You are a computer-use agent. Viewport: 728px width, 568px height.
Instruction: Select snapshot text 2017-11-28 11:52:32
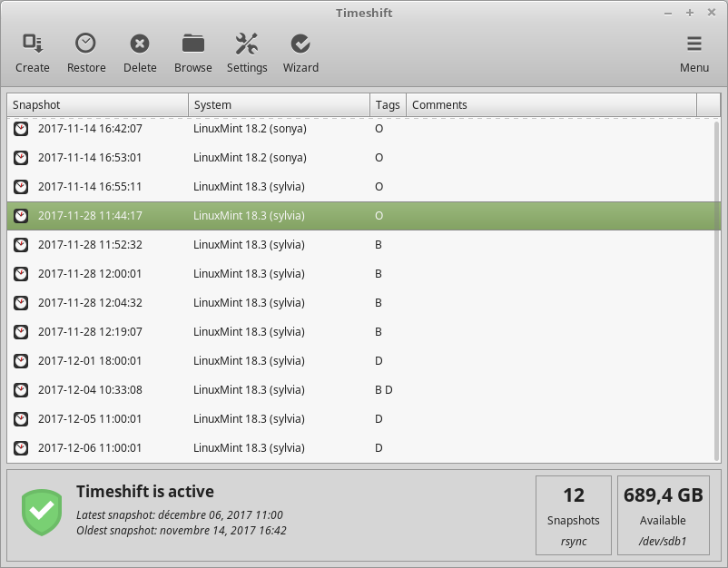(90, 245)
